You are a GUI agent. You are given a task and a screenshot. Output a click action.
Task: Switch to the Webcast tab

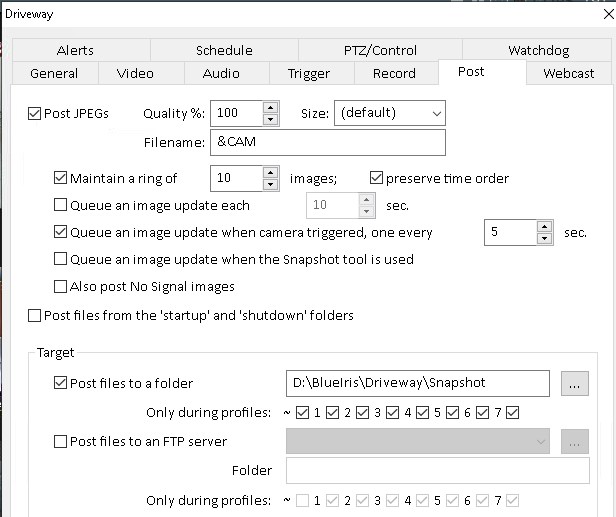click(x=568, y=73)
